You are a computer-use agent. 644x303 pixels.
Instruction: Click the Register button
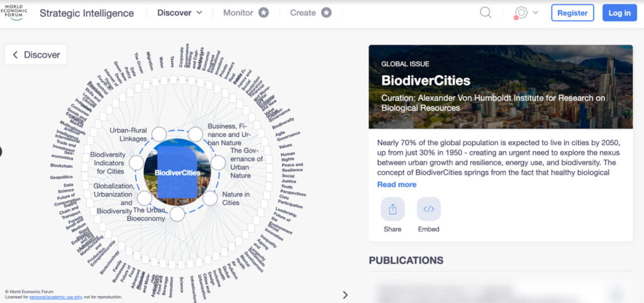coord(572,13)
